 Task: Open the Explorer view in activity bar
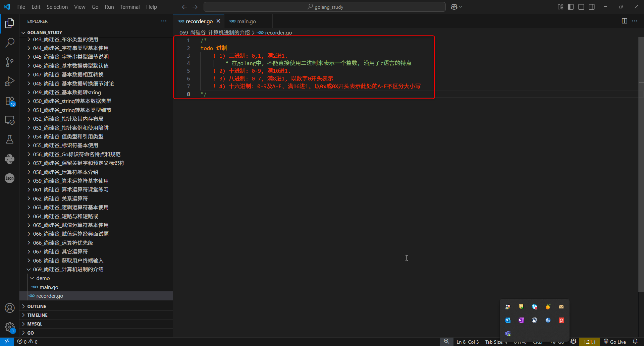click(10, 23)
